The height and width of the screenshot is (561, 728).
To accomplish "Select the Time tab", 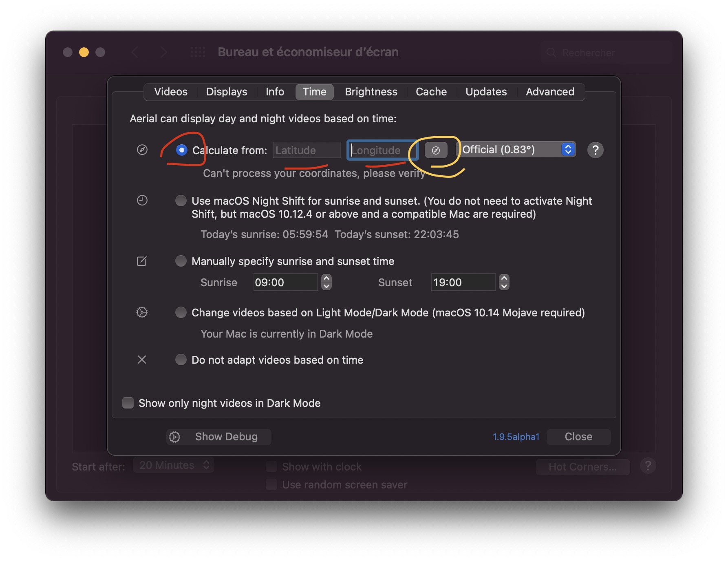I will 314,92.
